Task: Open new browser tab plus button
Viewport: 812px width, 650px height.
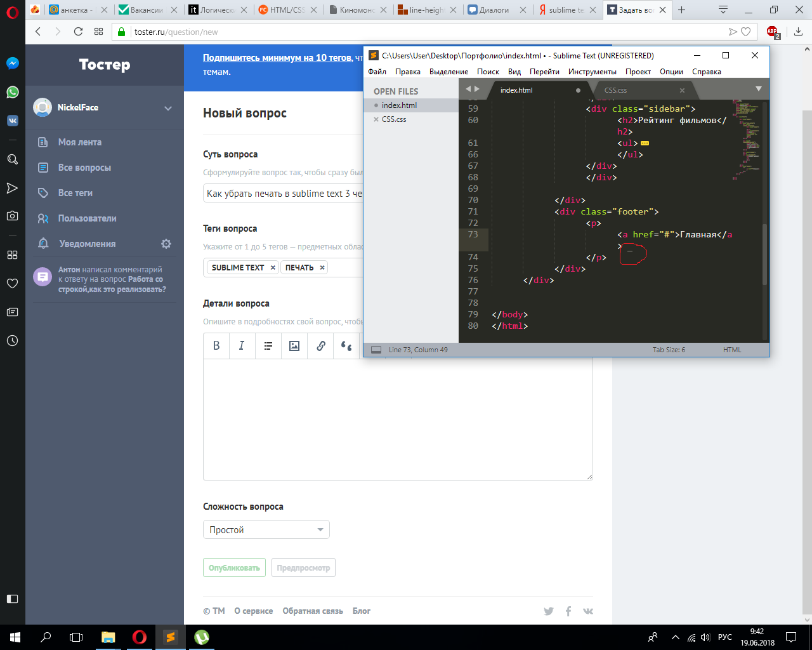Action: (x=681, y=10)
